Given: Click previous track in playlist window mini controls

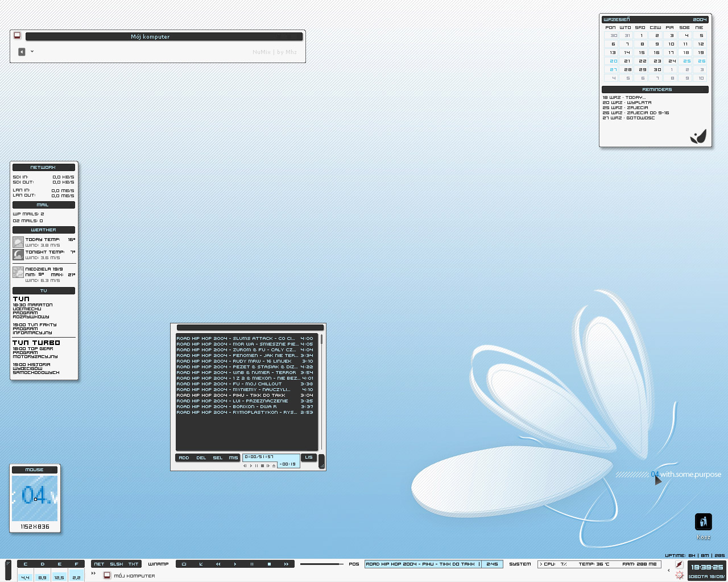Looking at the screenshot, I should click(x=245, y=465).
